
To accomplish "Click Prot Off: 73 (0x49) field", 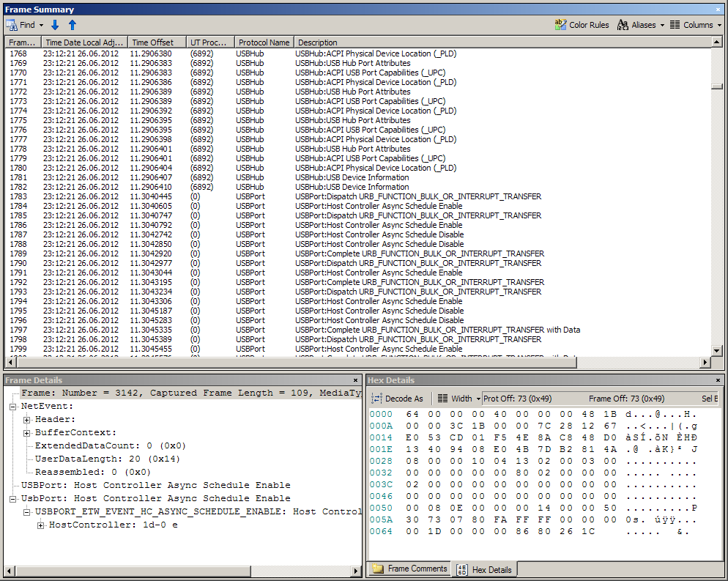I will (x=517, y=399).
